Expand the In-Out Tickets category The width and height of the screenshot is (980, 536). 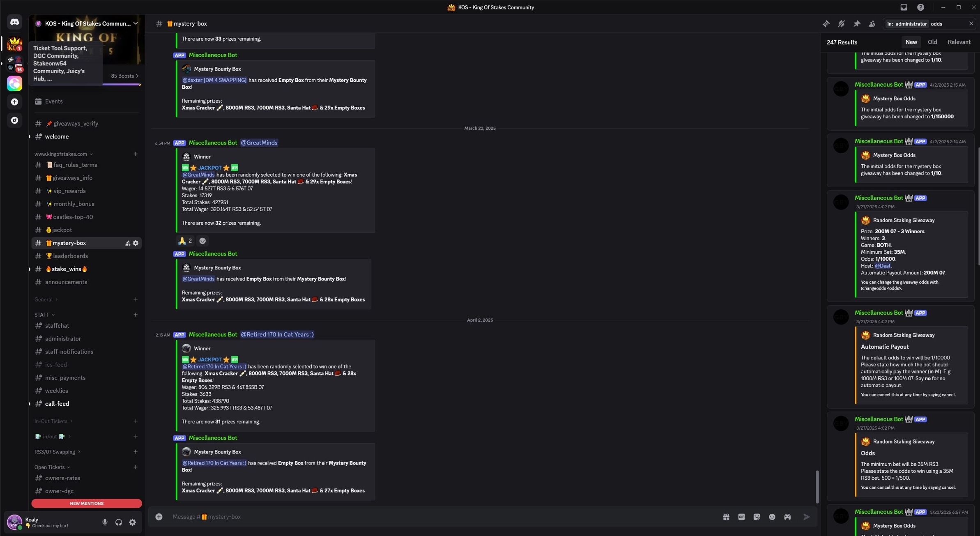coord(53,421)
